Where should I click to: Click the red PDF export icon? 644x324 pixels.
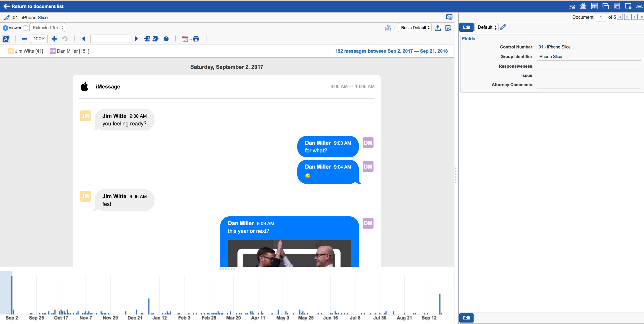185,39
